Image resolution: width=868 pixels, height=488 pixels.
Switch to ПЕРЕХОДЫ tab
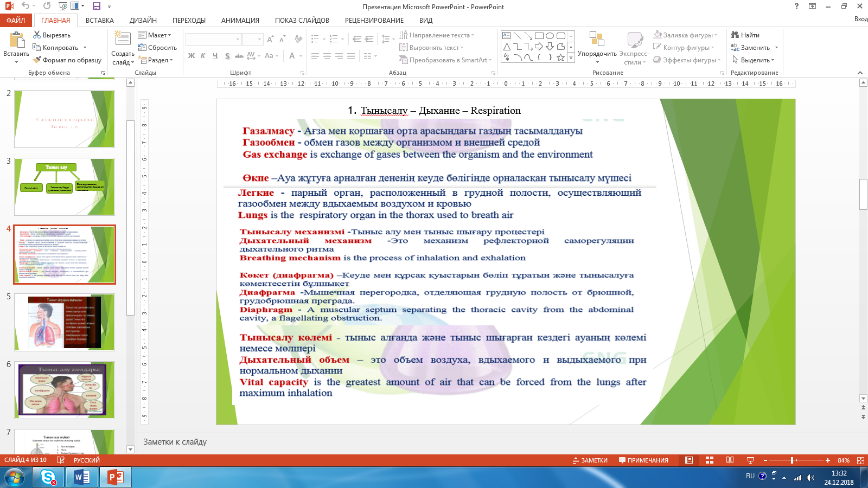click(189, 20)
